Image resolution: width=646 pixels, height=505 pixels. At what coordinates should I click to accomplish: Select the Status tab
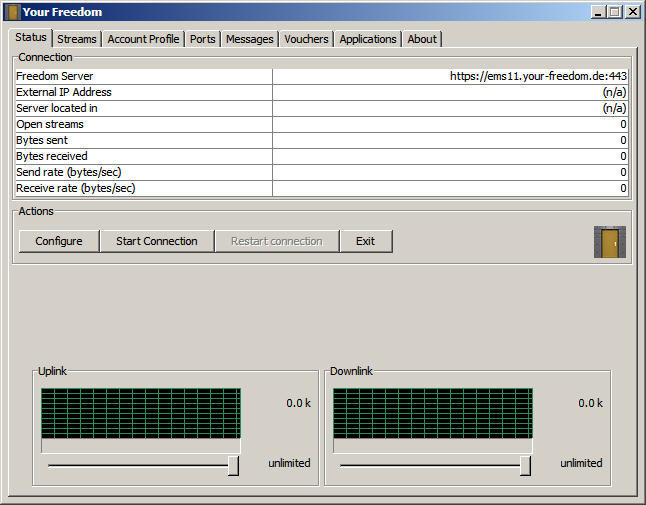pyautogui.click(x=31, y=38)
